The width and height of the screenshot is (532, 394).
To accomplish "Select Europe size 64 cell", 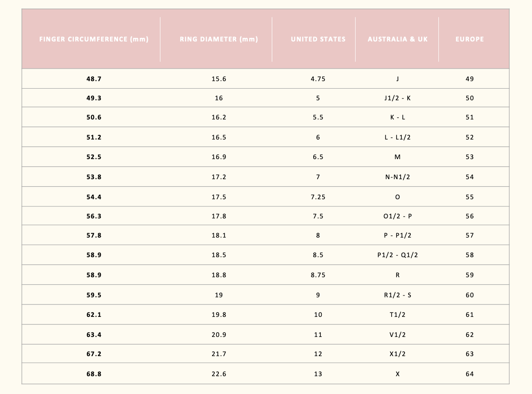I will click(470, 374).
